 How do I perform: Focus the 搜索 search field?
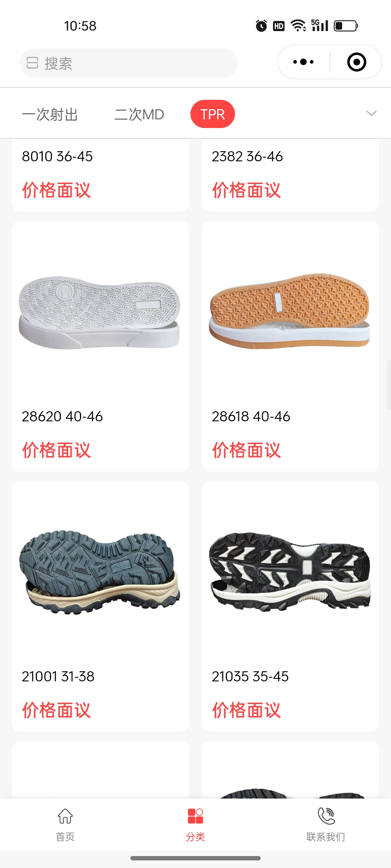click(129, 63)
